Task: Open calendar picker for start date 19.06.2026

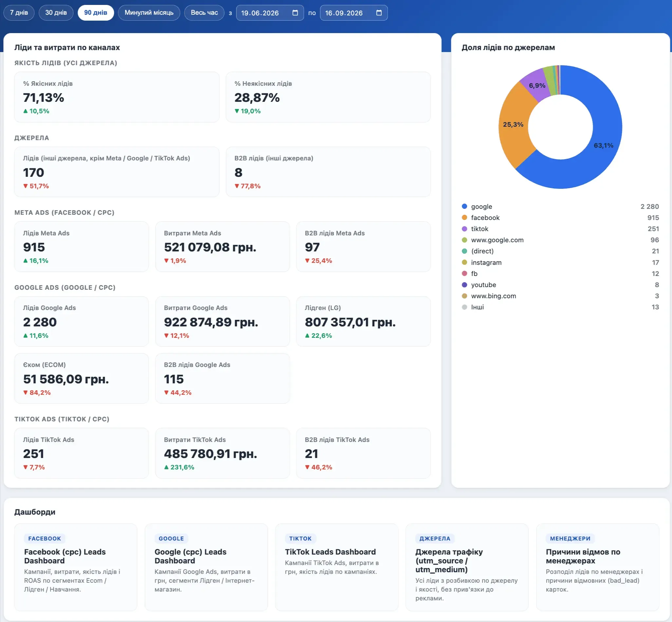Action: tap(295, 13)
